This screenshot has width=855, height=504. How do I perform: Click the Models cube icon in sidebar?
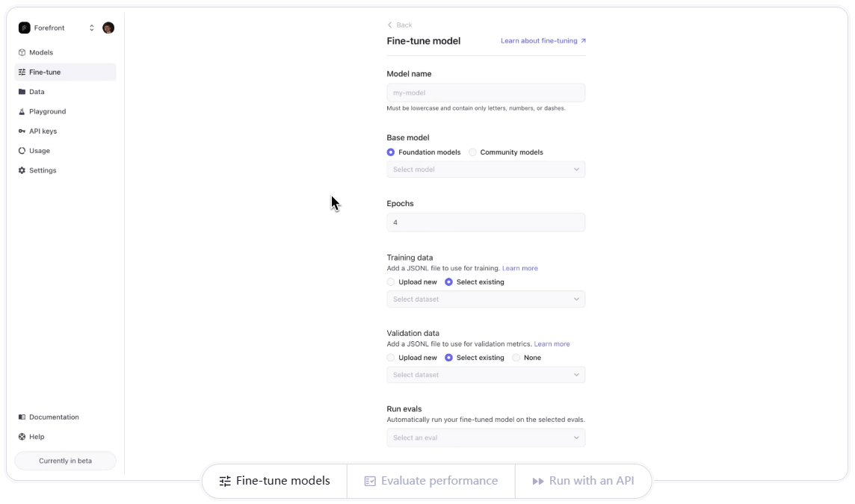pos(22,53)
